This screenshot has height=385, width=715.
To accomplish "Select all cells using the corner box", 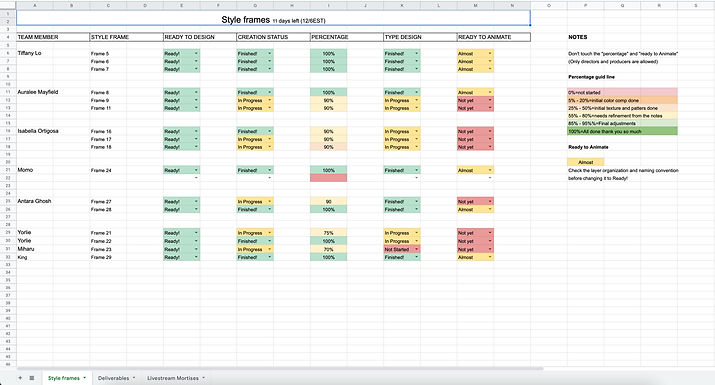I will (8, 5).
